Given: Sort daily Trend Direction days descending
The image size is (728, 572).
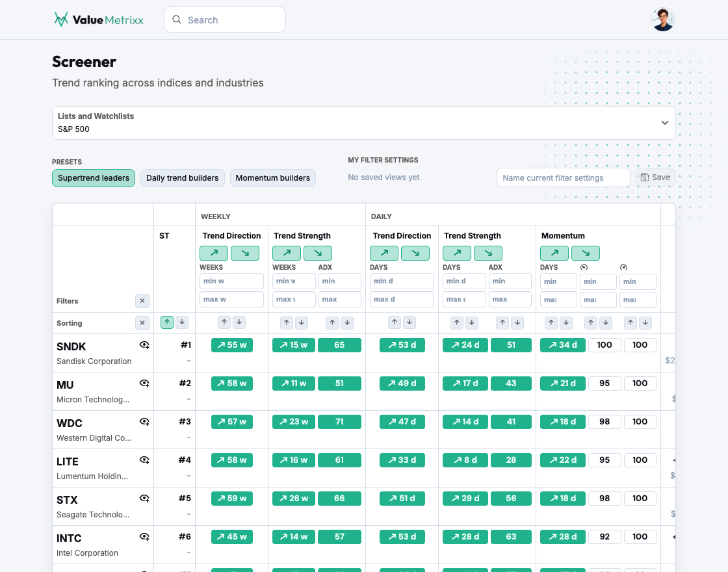Looking at the screenshot, I should (x=409, y=322).
